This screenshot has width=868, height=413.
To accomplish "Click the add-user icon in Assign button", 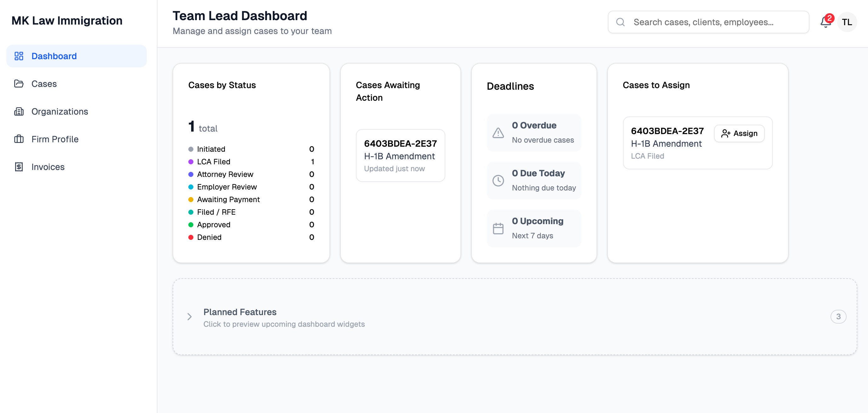I will coord(725,133).
